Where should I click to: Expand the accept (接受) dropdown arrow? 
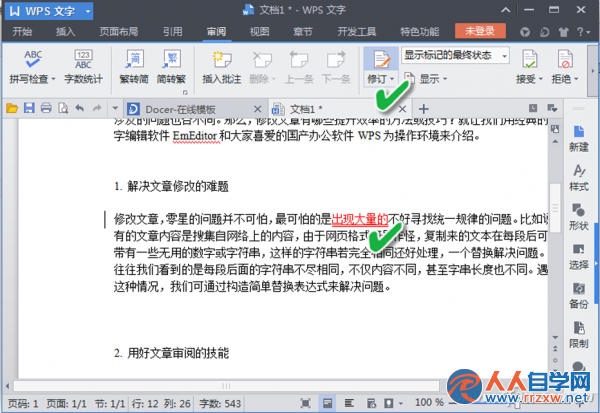[541, 79]
